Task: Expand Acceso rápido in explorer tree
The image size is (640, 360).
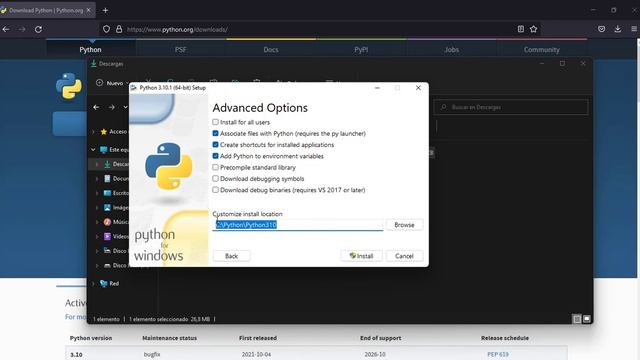Action: tap(93, 132)
